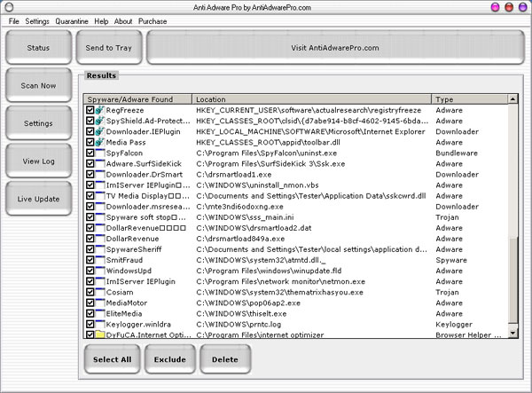Viewport: 532px width, 393px height.
Task: Open the File menu
Action: click(x=13, y=21)
